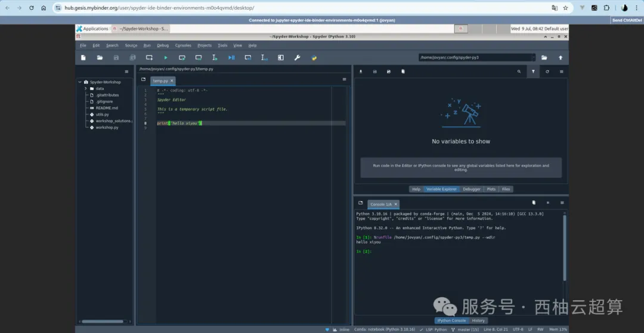Image resolution: width=644 pixels, height=333 pixels.
Task: Open working directory path dropdown
Action: click(x=534, y=58)
